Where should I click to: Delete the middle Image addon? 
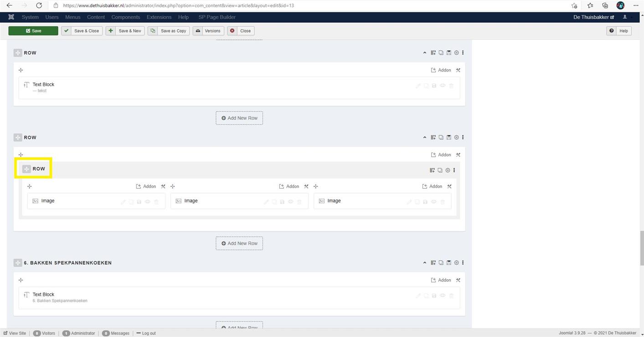click(299, 202)
